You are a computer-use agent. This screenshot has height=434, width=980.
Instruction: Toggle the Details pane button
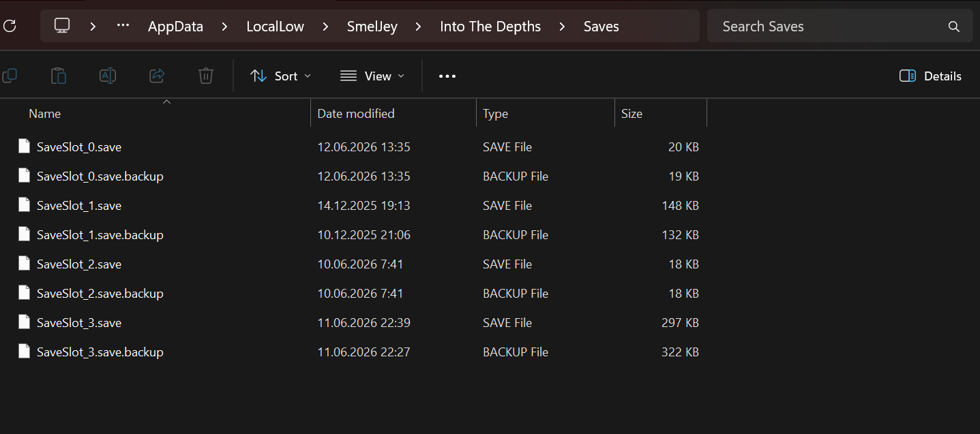tap(930, 76)
